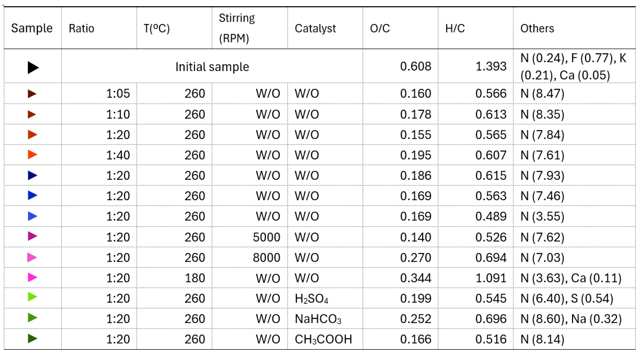The height and width of the screenshot is (358, 644).
Task: Click the Sample column header
Action: [x=32, y=28]
